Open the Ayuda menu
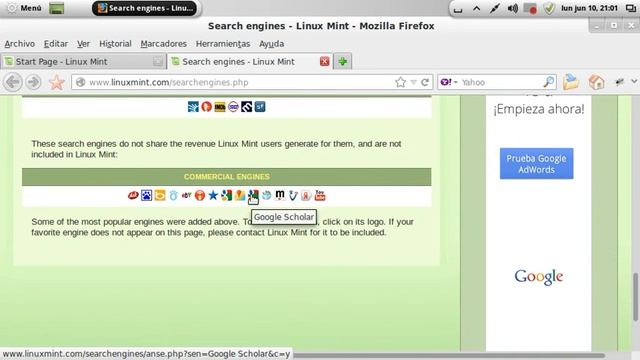This screenshot has height=360, width=640. tap(271, 44)
